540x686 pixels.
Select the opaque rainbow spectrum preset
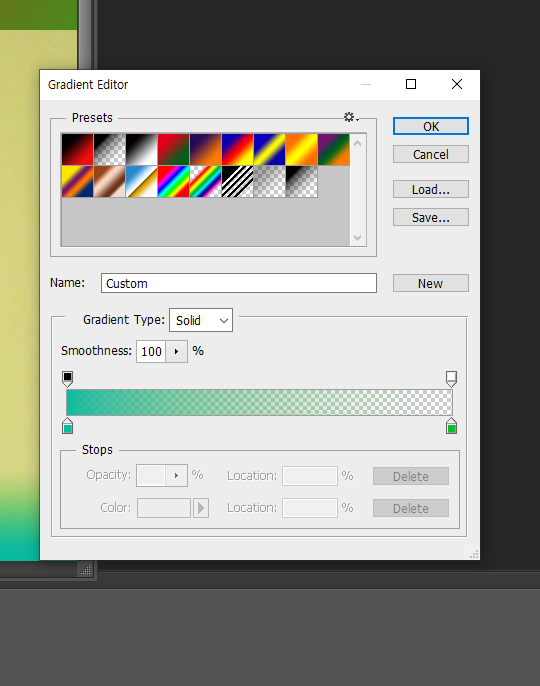(173, 182)
